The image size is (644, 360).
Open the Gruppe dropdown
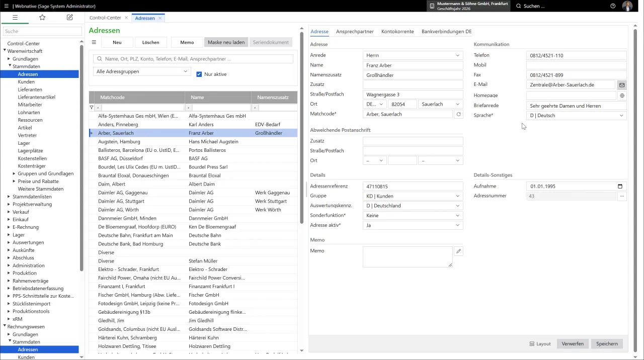tap(413, 196)
